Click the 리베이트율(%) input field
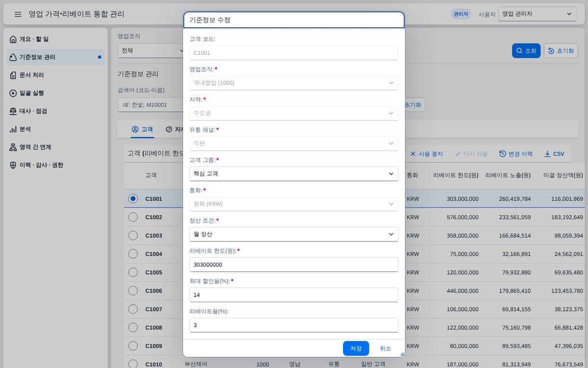Viewport: 588px width, 368px height. coord(294,325)
